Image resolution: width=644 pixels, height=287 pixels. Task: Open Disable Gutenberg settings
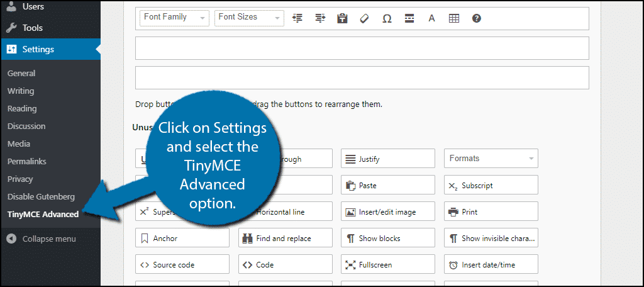pyautogui.click(x=41, y=196)
